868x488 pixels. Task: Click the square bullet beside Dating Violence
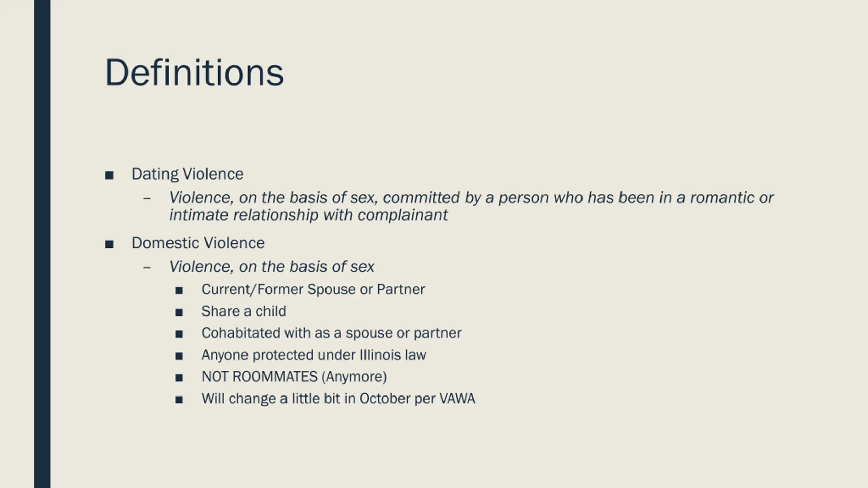pyautogui.click(x=109, y=176)
